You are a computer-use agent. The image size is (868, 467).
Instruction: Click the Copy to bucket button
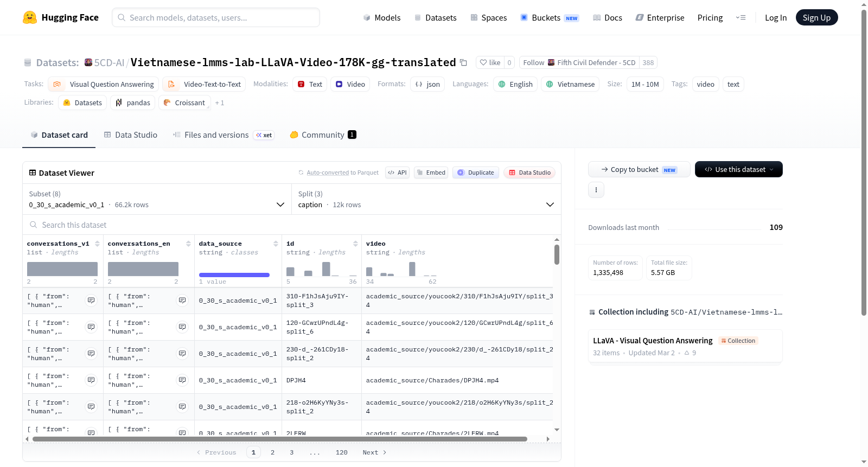(639, 169)
